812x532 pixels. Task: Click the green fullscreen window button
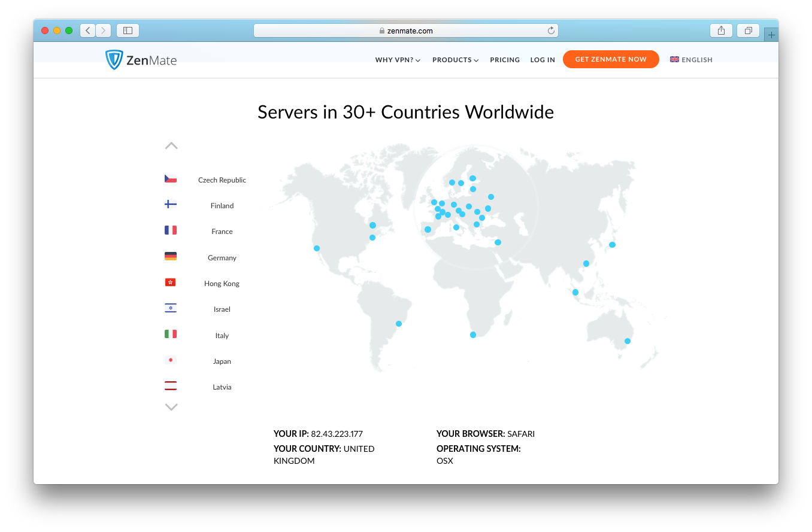click(x=69, y=31)
